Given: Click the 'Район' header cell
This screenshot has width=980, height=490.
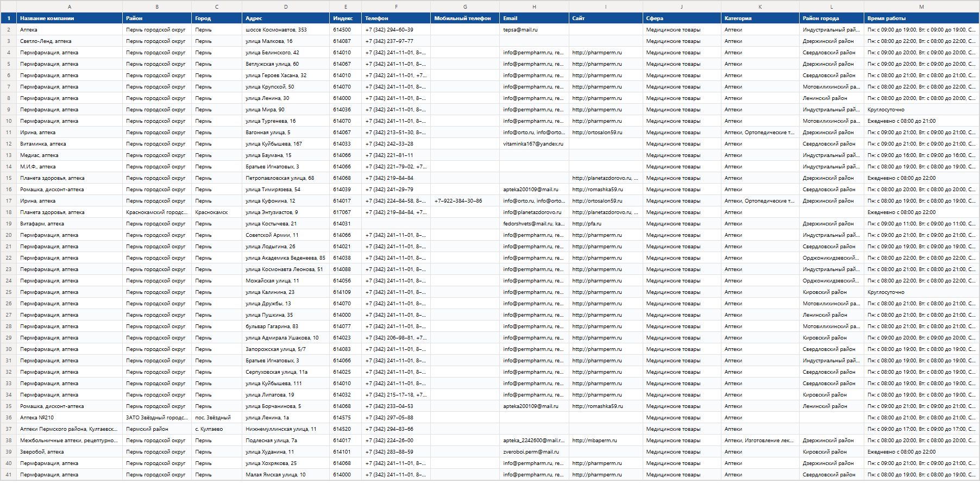Looking at the screenshot, I should tap(157, 18).
